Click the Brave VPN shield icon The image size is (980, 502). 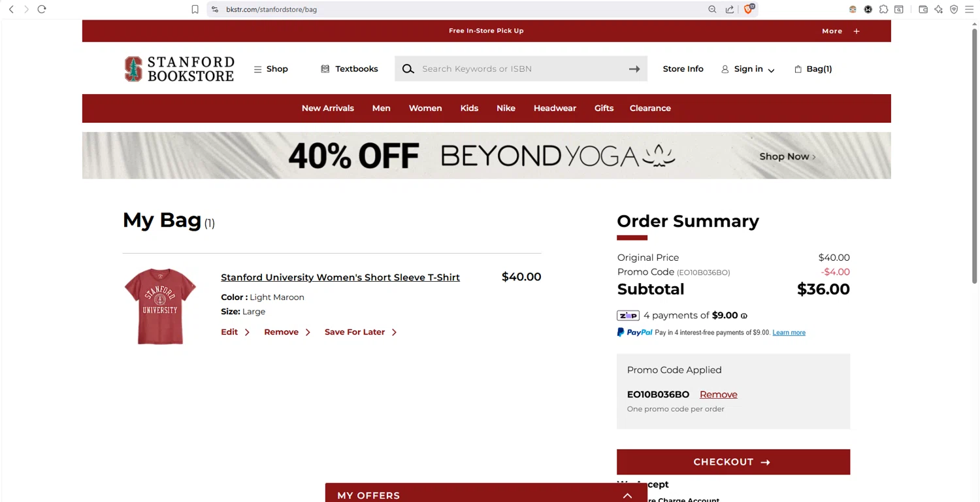(x=954, y=9)
